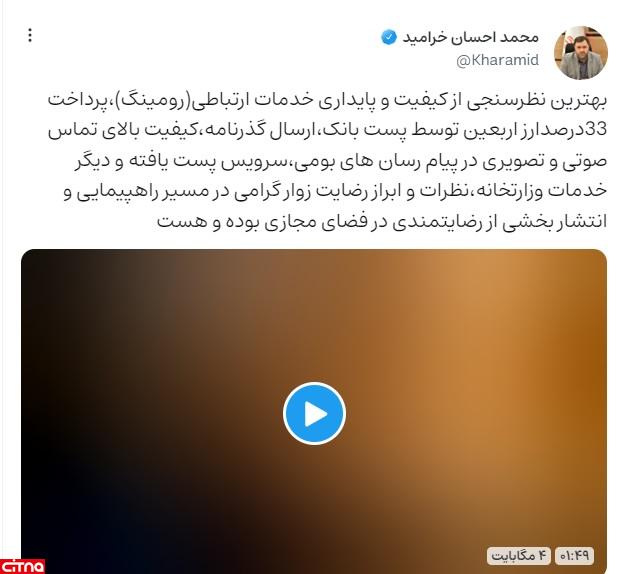This screenshot has height=574, width=625.
Task: Click the CITNA logo watermark
Action: (23, 566)
